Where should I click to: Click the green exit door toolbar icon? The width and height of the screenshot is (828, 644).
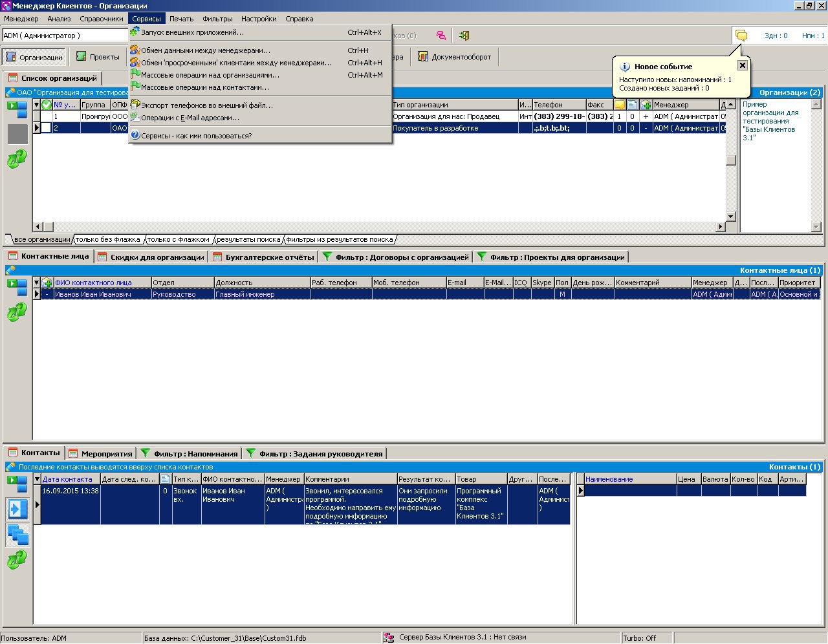click(x=464, y=36)
